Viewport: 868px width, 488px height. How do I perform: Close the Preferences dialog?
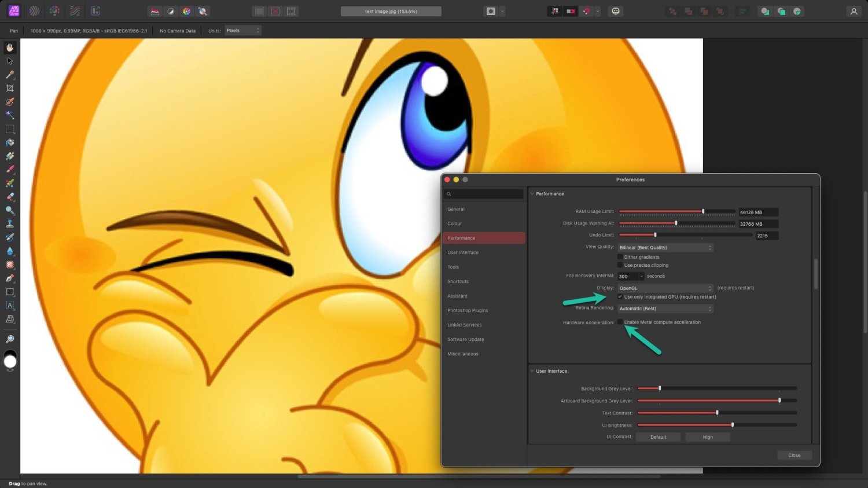pyautogui.click(x=795, y=455)
